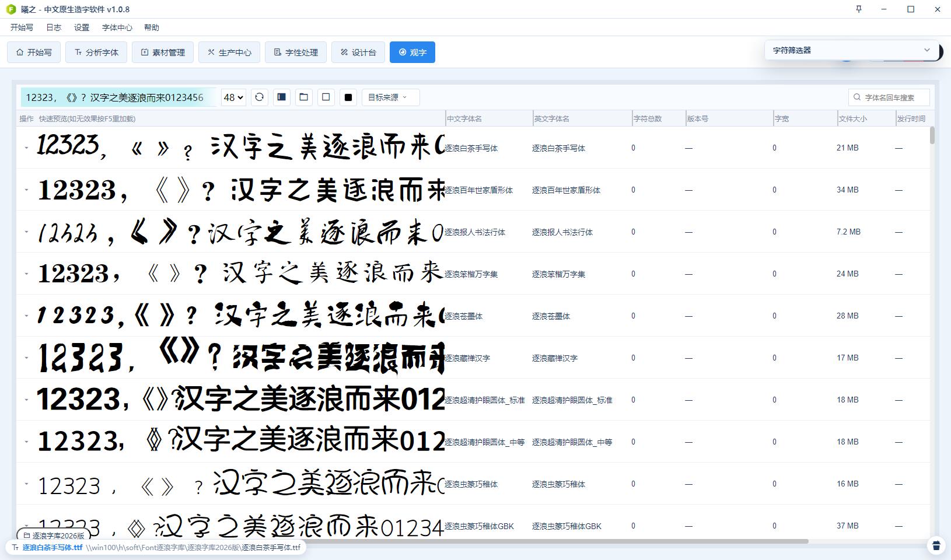Image resolution: width=951 pixels, height=560 pixels.
Task: Click the 发行时间 column header
Action: 912,118
